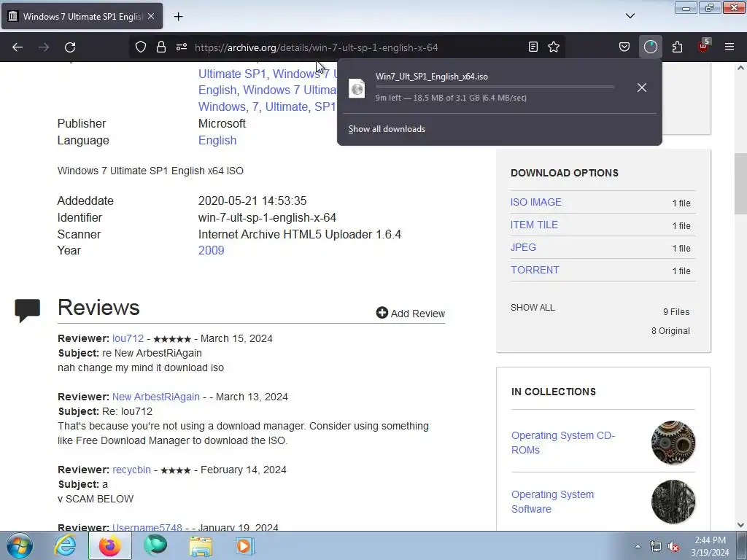The image size is (747, 560).
Task: Toggle the downloads panel toolbar button
Action: point(650,47)
